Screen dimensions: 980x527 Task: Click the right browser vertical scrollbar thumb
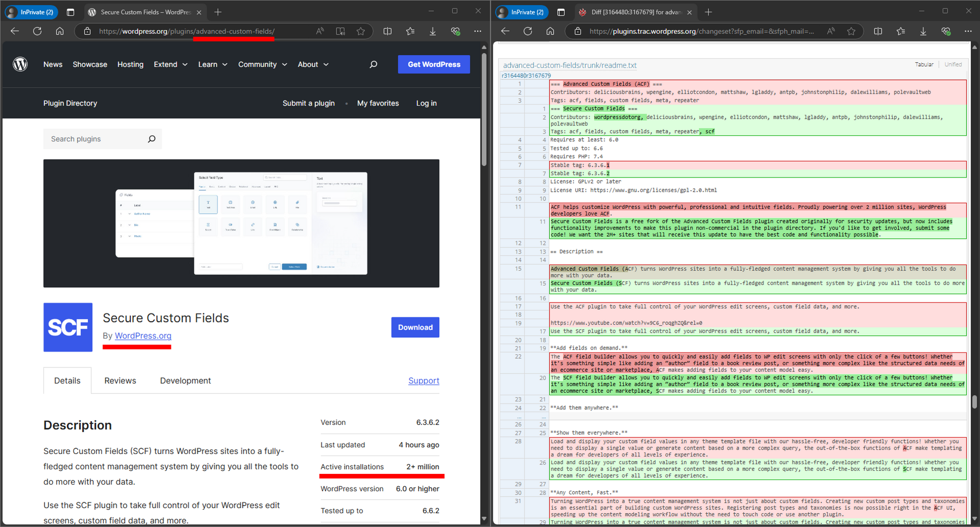click(974, 402)
